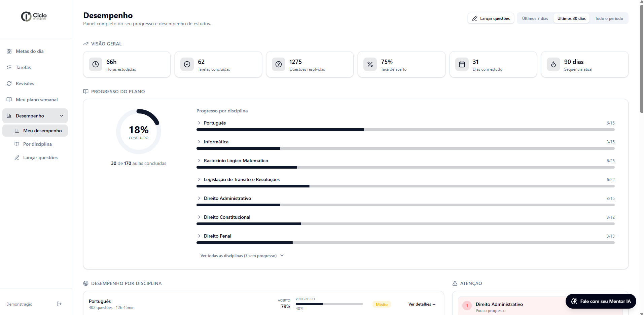The width and height of the screenshot is (644, 315).
Task: Expand Ver todas as disciplinas list
Action: tap(242, 256)
